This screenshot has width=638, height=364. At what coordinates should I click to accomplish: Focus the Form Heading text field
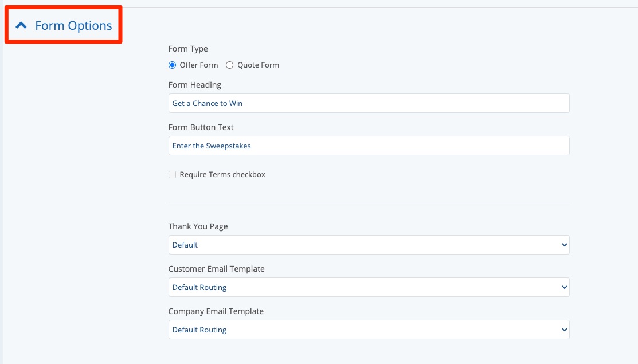pyautogui.click(x=368, y=103)
